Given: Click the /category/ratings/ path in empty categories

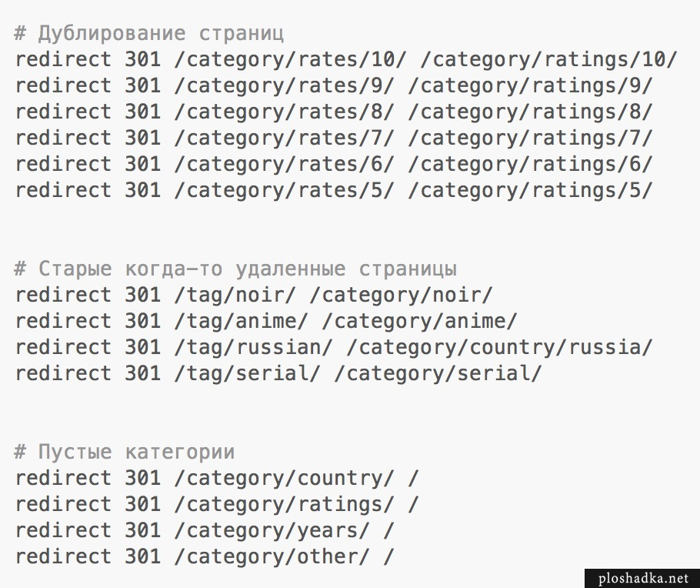Looking at the screenshot, I should pyautogui.click(x=285, y=505).
